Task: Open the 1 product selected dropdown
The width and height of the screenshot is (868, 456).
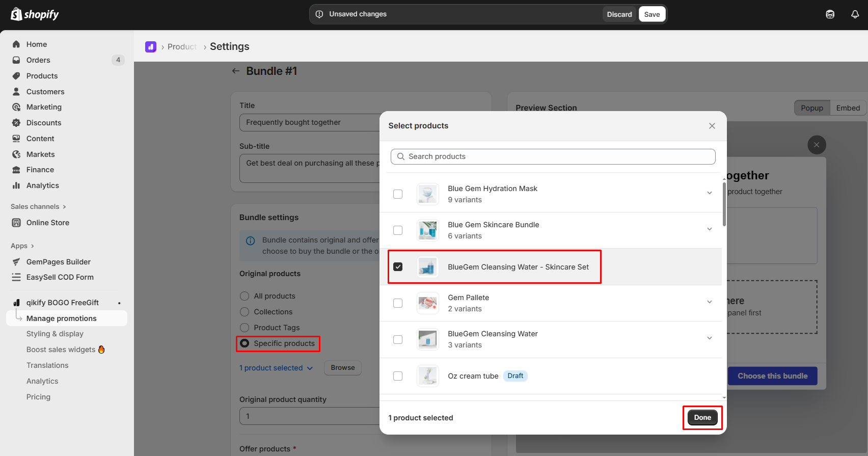Action: pos(276,368)
